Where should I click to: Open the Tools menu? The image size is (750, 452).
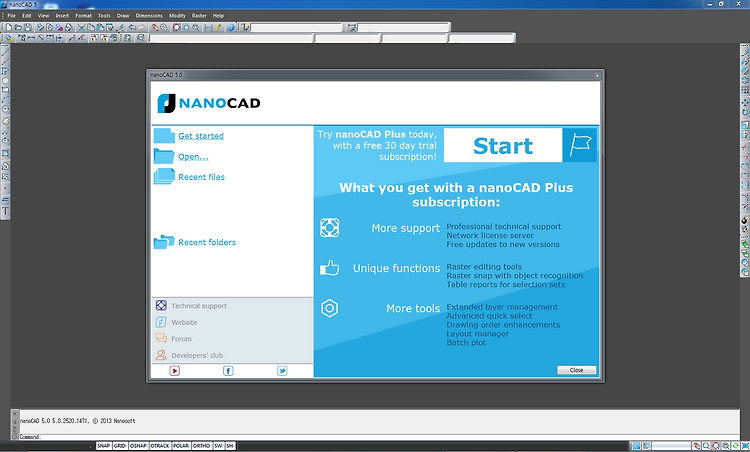104,16
